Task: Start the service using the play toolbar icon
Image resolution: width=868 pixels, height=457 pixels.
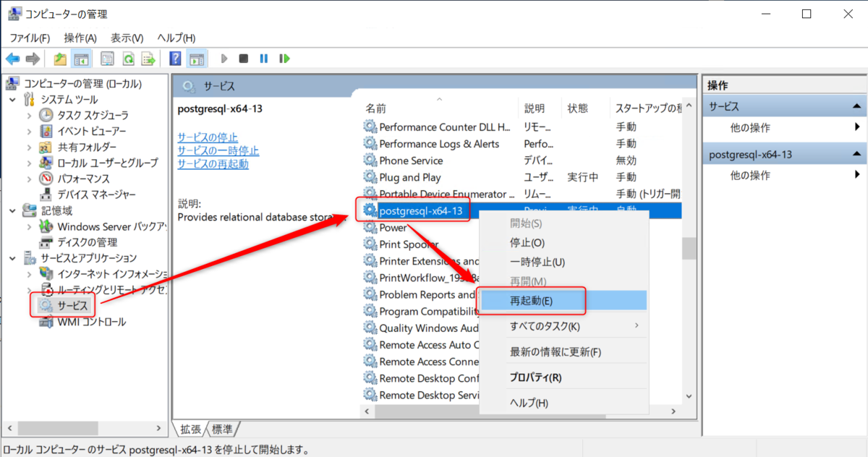Action: [x=224, y=58]
